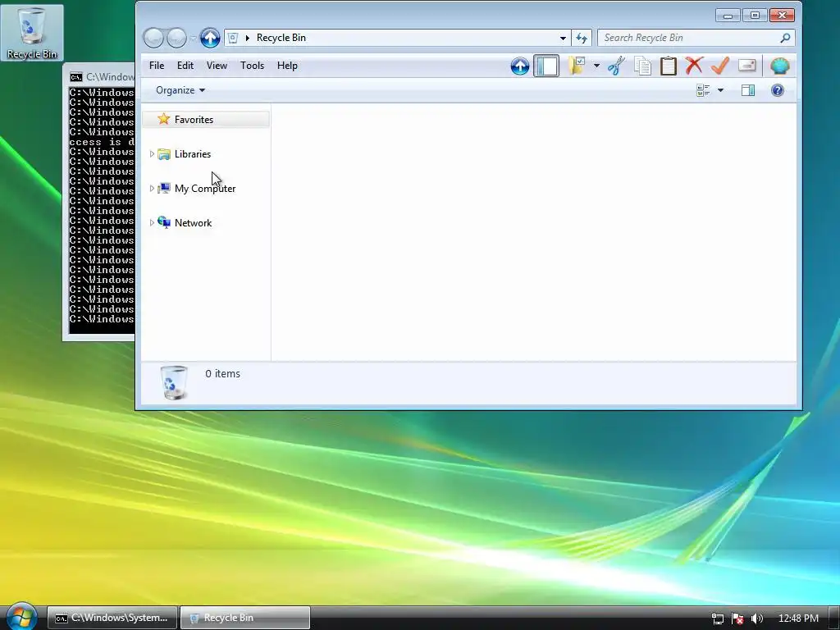Open the dropdown arrow beside folder options icon
840x630 pixels.
pos(596,66)
